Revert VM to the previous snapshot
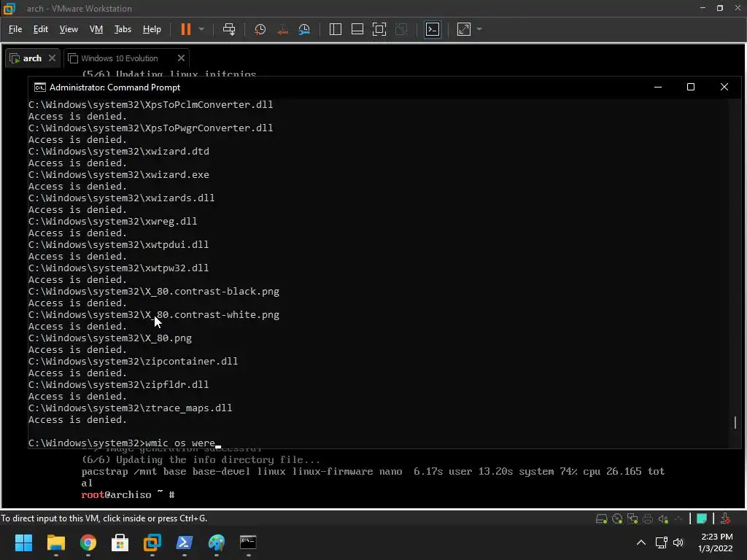This screenshot has height=560, width=747. coord(282,29)
